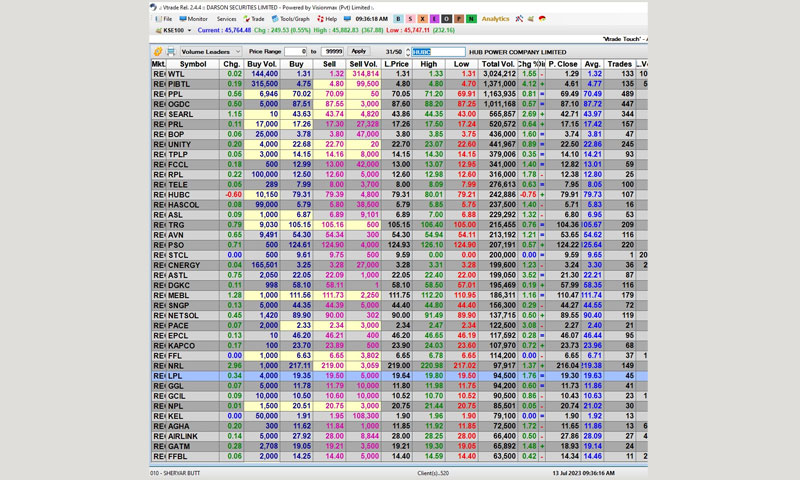The image size is (800, 480).
Task: Decrease the 31/50 counter with down arrow
Action: [x=408, y=54]
